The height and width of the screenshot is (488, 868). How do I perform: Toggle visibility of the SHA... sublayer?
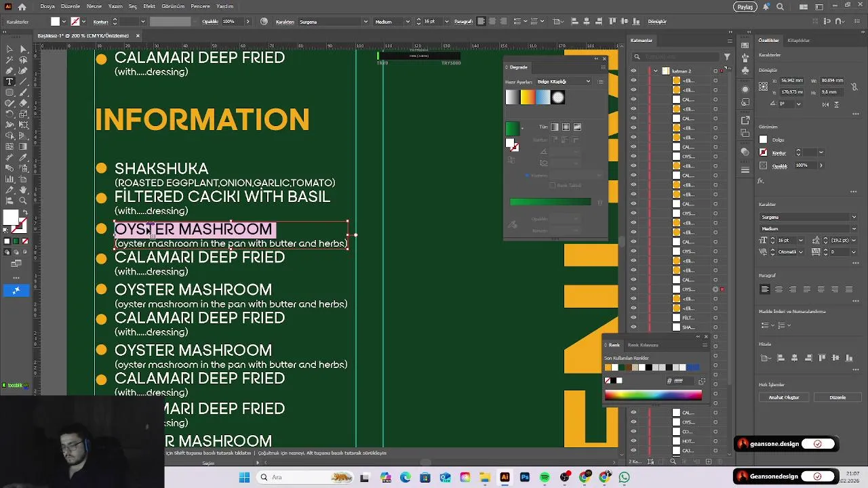tap(633, 327)
